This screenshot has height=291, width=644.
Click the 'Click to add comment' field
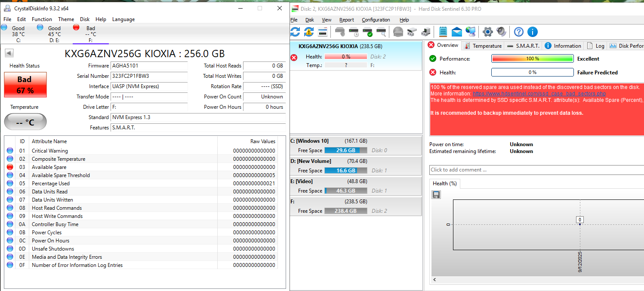(536, 170)
